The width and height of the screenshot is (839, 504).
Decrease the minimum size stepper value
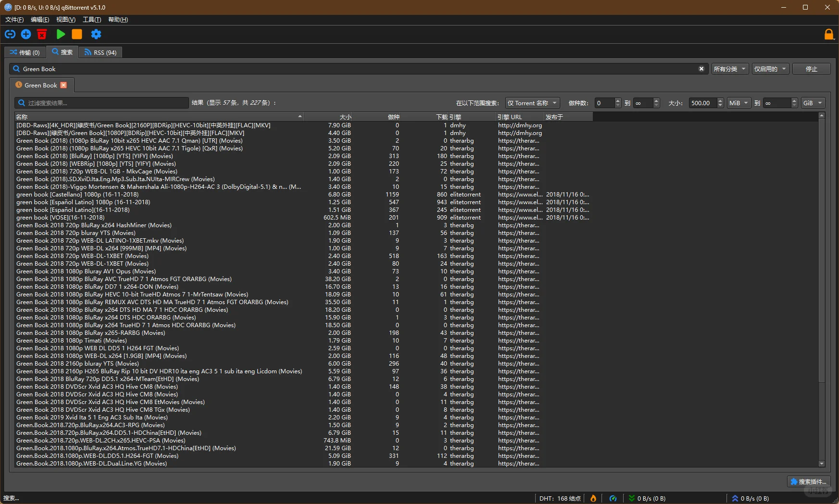pyautogui.click(x=720, y=105)
